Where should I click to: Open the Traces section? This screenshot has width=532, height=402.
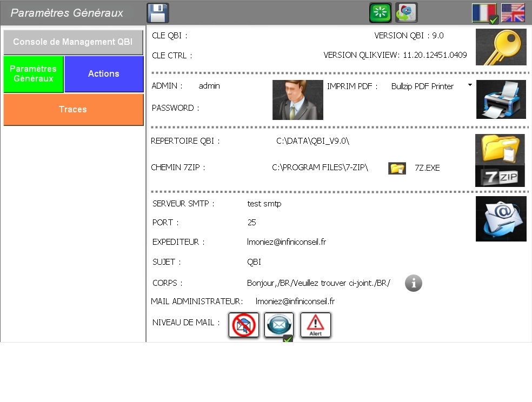tap(74, 110)
